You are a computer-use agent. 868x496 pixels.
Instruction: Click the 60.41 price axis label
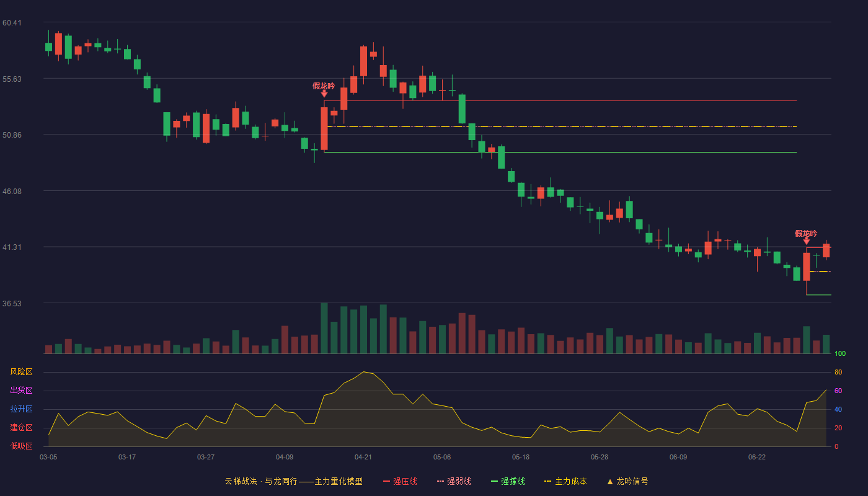12,23
